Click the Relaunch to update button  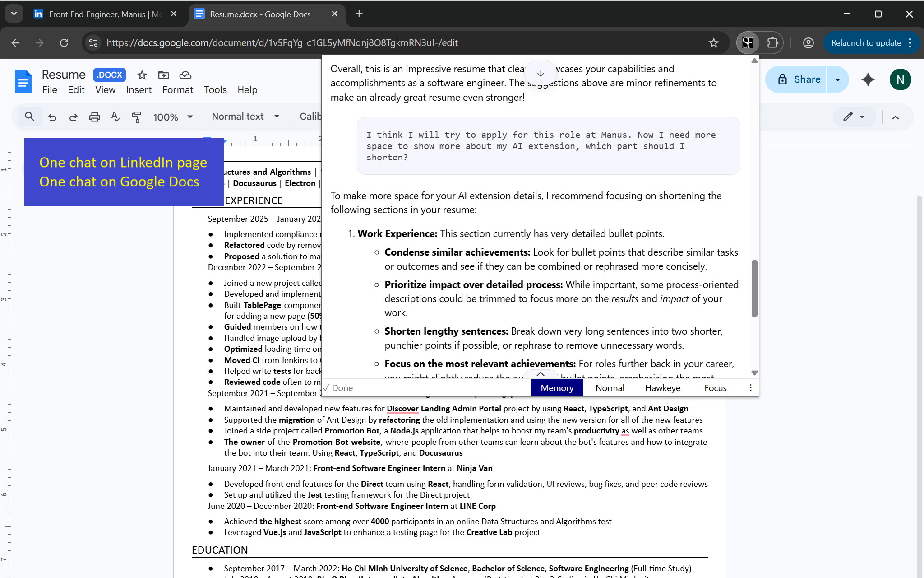(866, 42)
